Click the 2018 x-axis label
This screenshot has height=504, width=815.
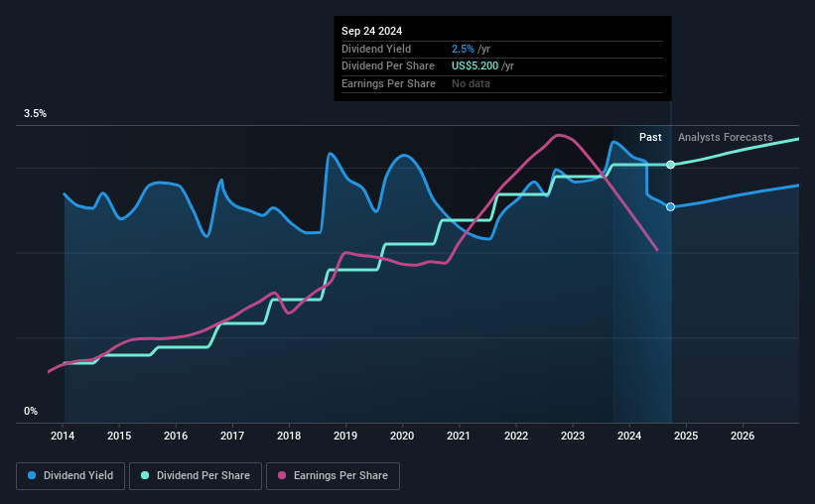289,436
